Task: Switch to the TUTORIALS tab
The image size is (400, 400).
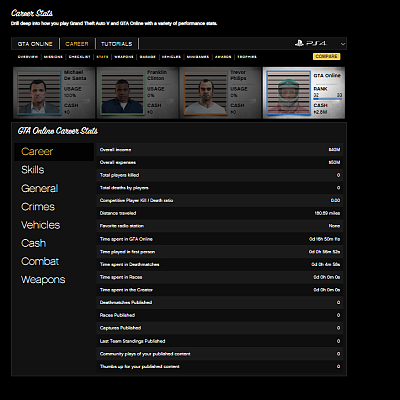Action: click(x=117, y=44)
